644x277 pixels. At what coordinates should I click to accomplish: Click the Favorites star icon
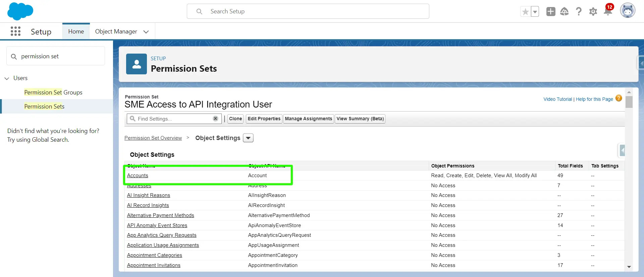(x=525, y=12)
